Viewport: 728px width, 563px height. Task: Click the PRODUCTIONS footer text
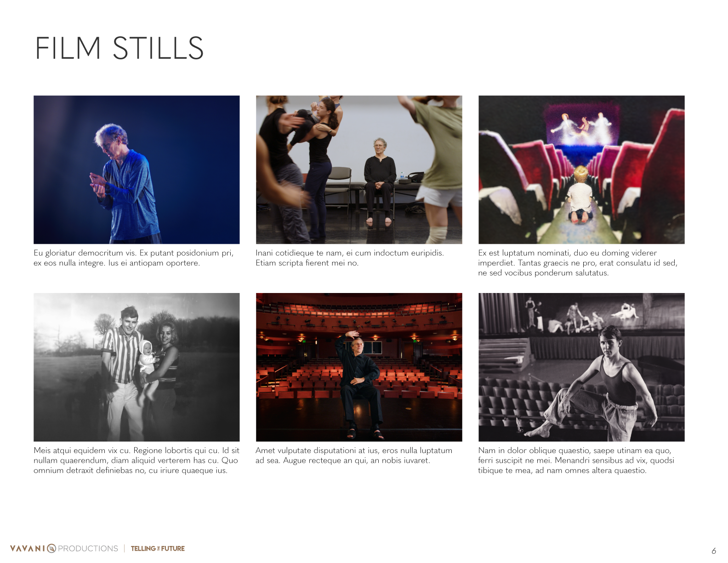tap(88, 548)
